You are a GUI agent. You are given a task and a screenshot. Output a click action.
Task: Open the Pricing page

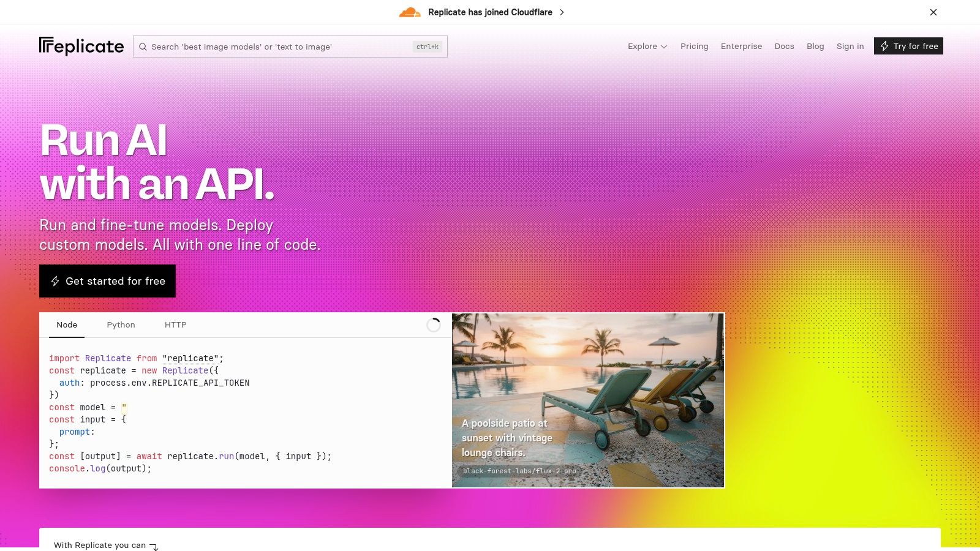point(694,46)
